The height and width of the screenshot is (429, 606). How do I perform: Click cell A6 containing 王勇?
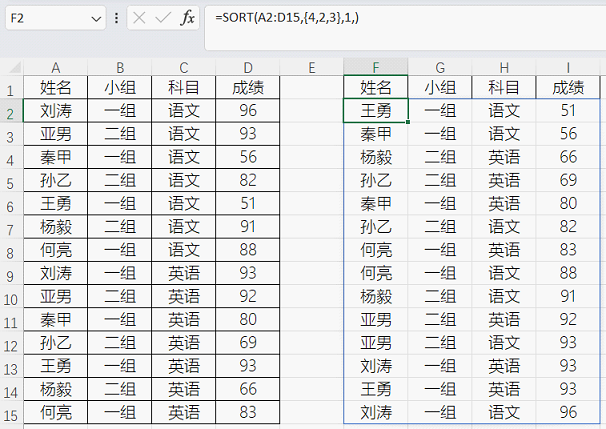coord(56,203)
